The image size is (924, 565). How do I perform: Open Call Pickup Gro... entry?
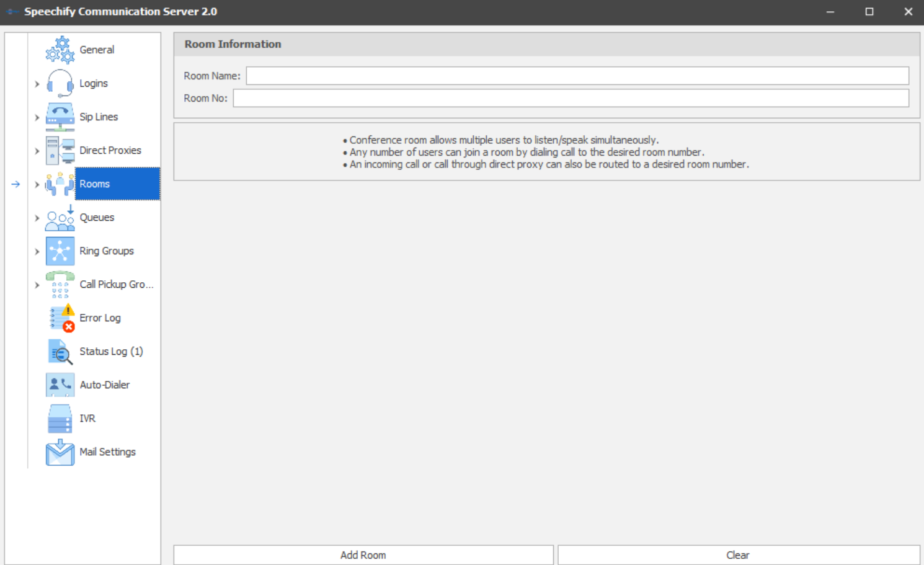pos(117,284)
